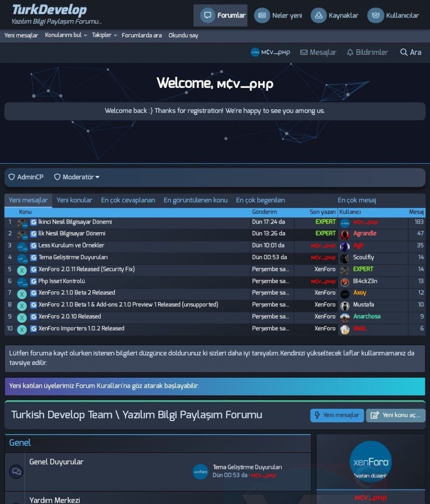Open Kullanıcılar members icon
Screen dimensions: 430x504
pos(376,16)
